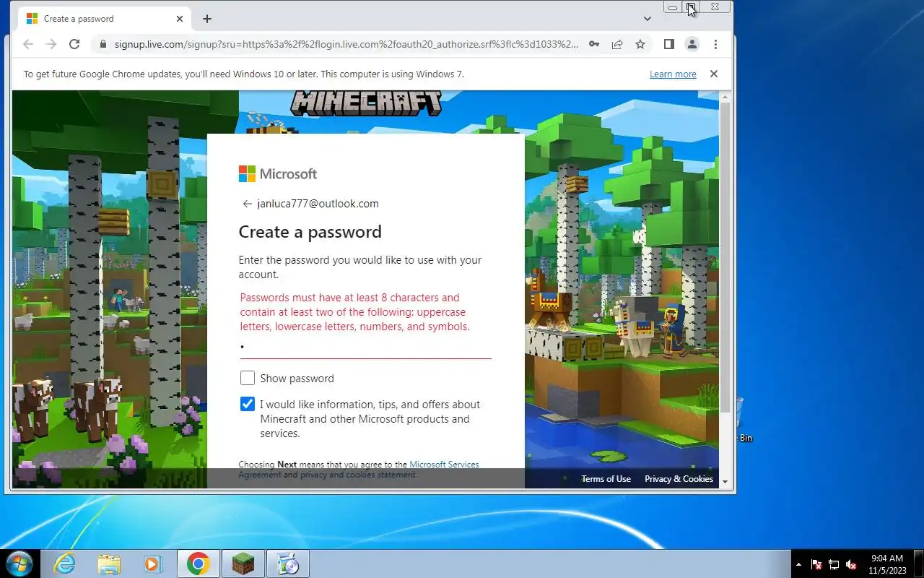924x578 pixels.
Task: Click the browser forward arrow
Action: (x=51, y=44)
